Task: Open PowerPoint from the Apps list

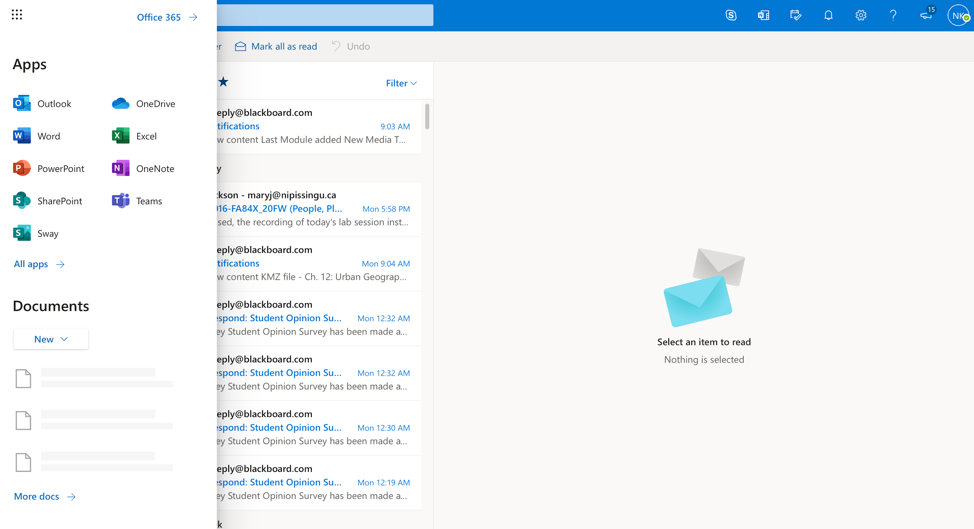Action: [x=48, y=168]
